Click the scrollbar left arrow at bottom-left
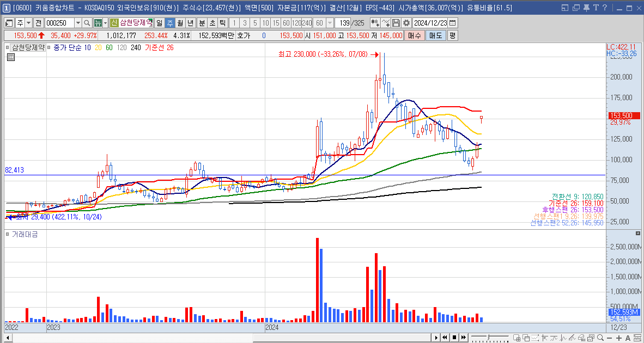Image resolution: width=644 pixels, height=343 pixels. [x=8, y=338]
